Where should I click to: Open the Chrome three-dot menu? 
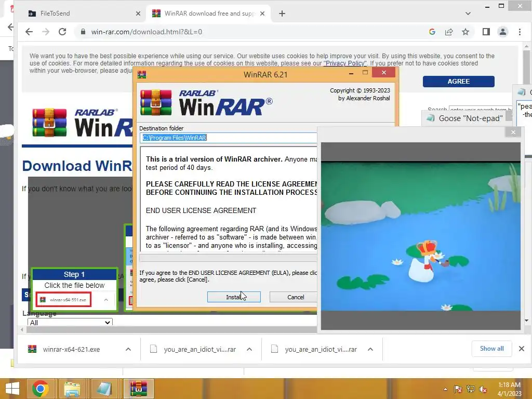[x=520, y=32]
